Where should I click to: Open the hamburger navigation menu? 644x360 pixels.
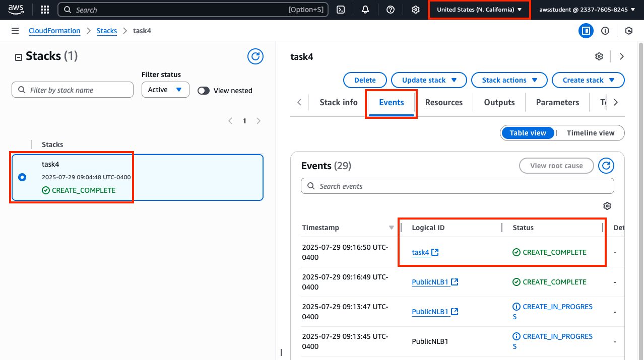tap(15, 31)
